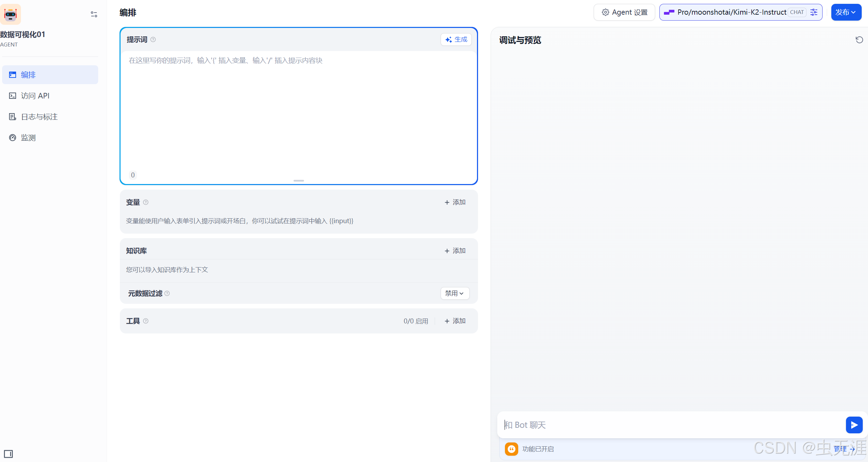This screenshot has height=462, width=868.
Task: Open app settings icon beside avatar
Action: (x=94, y=14)
